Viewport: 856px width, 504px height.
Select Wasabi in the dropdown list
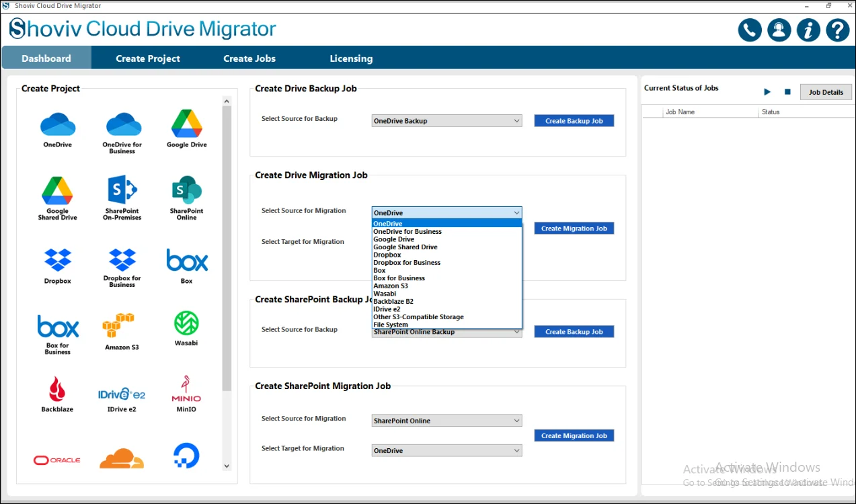point(447,294)
